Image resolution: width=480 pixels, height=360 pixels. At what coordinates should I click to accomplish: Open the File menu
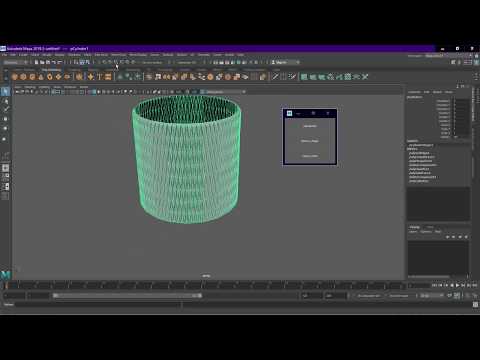5,55
